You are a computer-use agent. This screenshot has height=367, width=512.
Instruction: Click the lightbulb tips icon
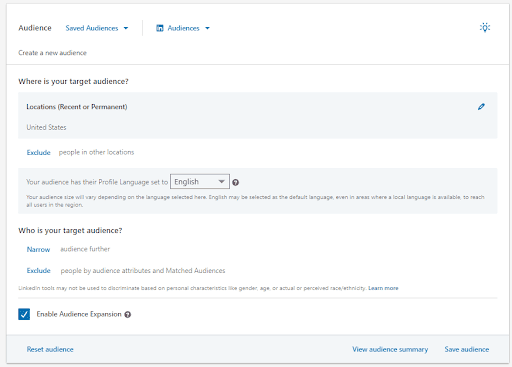pos(485,27)
